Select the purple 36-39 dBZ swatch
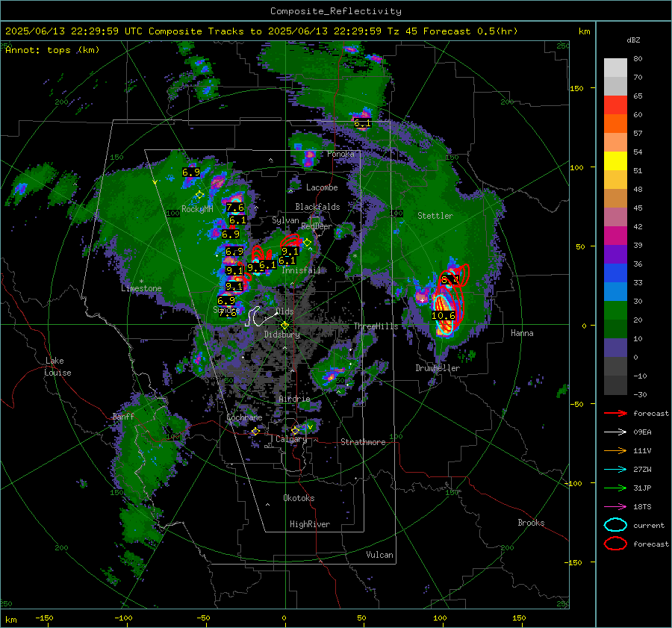Image resolution: width=672 pixels, height=628 pixels. click(615, 254)
